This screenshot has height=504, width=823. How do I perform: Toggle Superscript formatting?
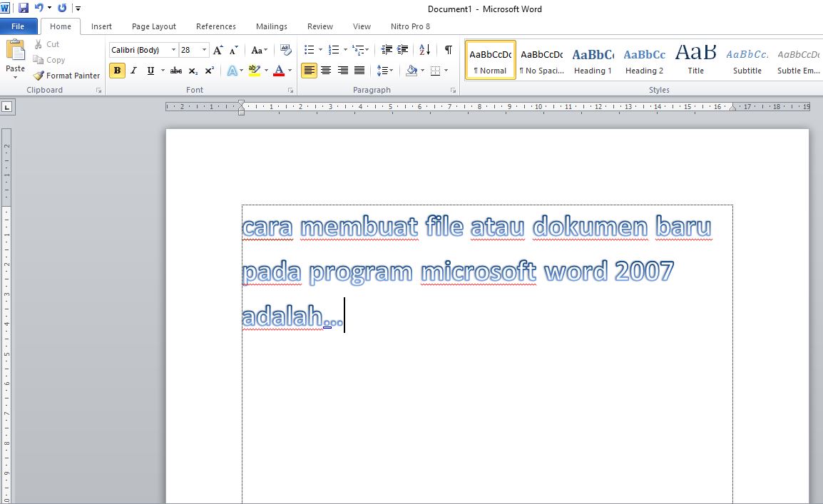click(x=210, y=71)
